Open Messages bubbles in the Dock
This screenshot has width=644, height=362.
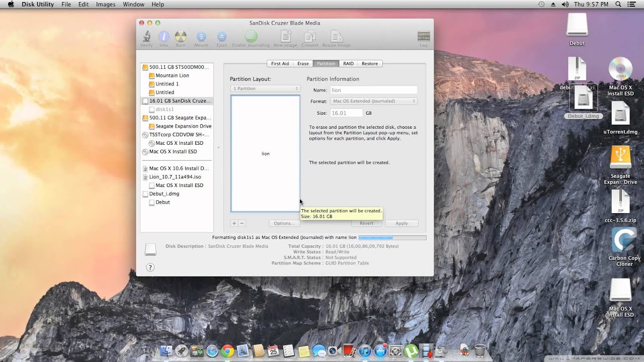pyautogui.click(x=319, y=350)
